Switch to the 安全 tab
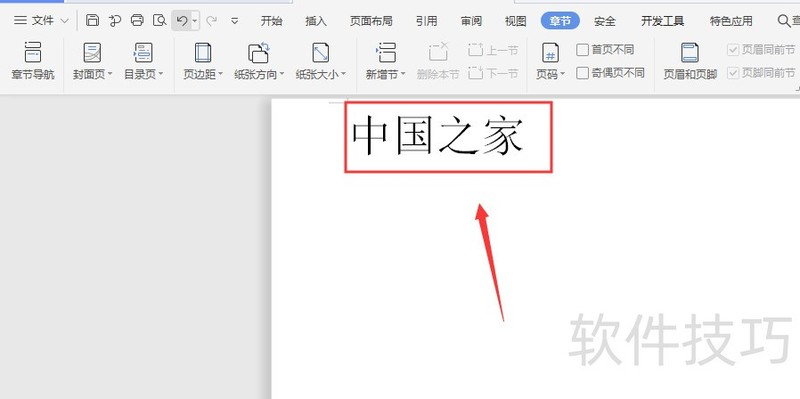 tap(605, 21)
